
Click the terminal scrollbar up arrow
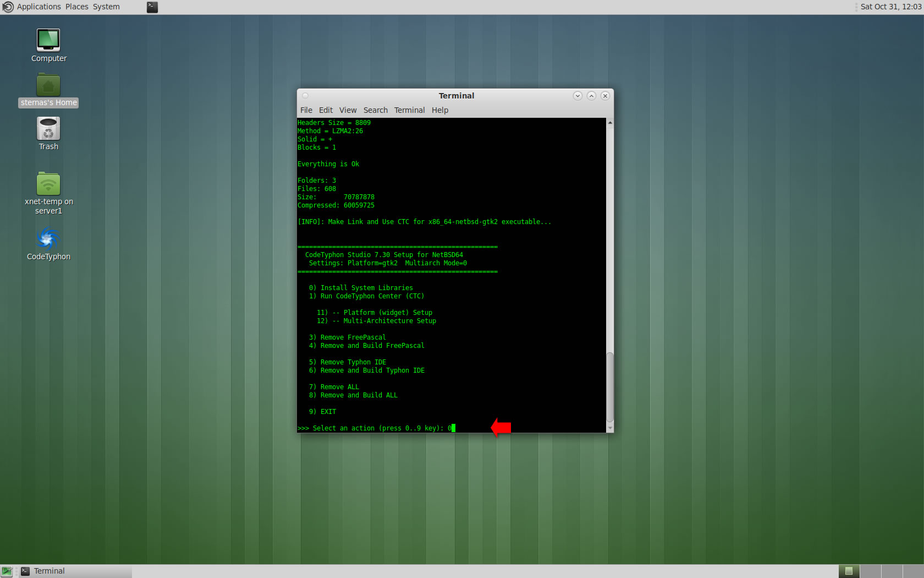click(610, 122)
